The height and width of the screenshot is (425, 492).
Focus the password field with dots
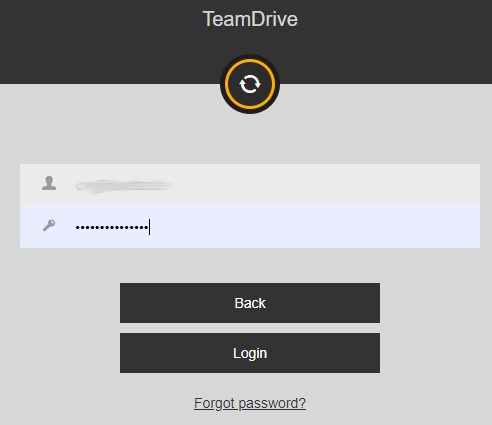tap(250, 227)
